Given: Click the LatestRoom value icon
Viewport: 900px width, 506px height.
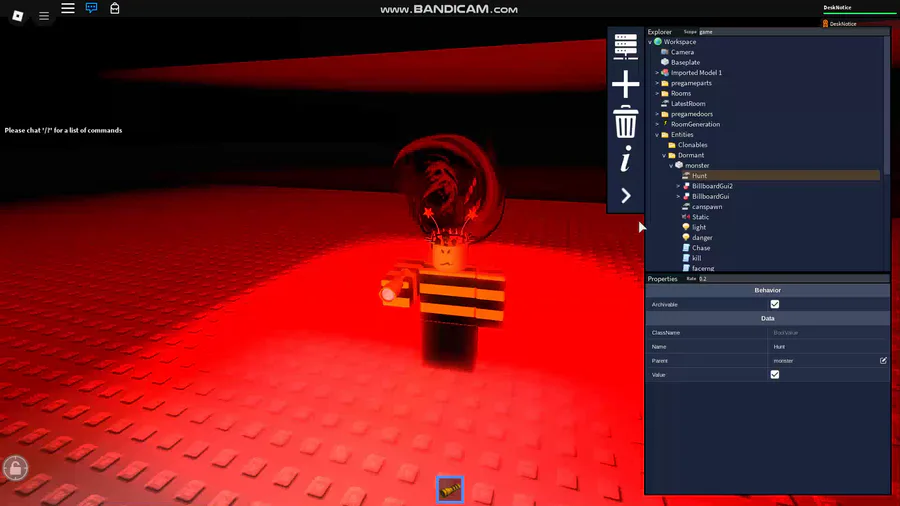Looking at the screenshot, I should tap(665, 103).
